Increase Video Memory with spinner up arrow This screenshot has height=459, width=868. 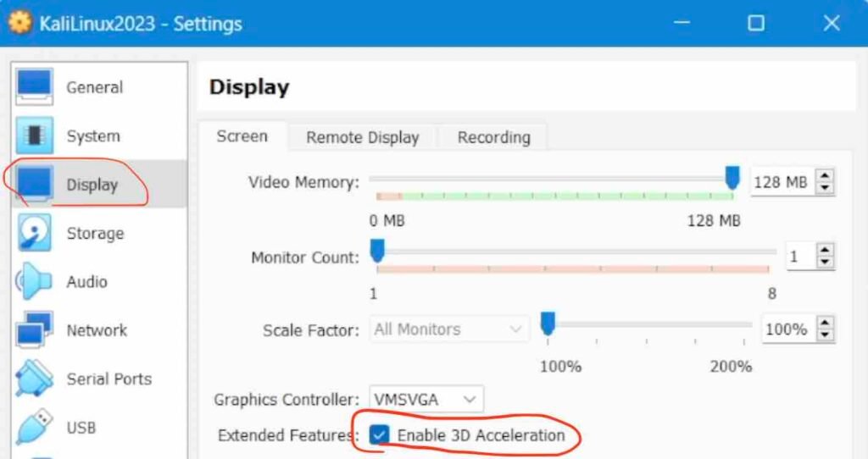tap(825, 176)
